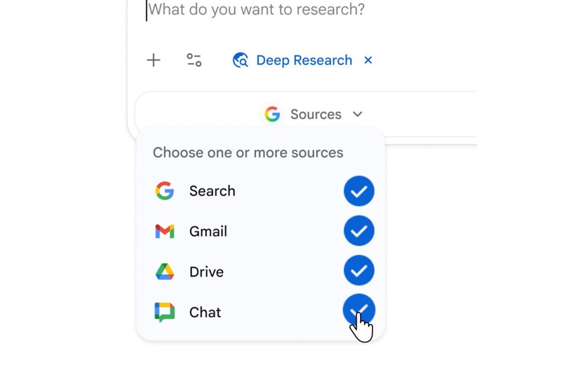This screenshot has height=367, width=588.
Task: Select the Deep Research mode chip
Action: 303,60
